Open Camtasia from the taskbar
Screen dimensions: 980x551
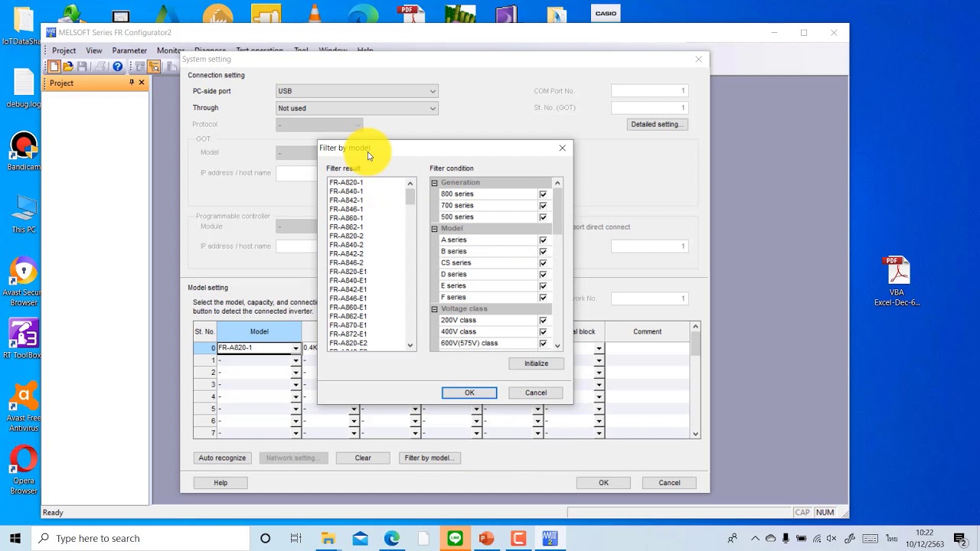[x=518, y=539]
